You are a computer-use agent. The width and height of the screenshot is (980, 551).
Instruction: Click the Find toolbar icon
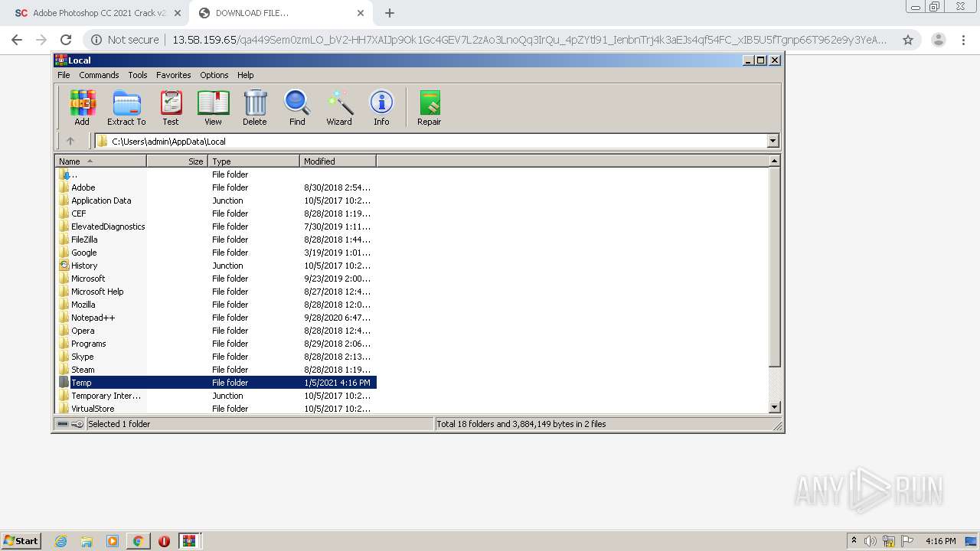click(x=297, y=107)
